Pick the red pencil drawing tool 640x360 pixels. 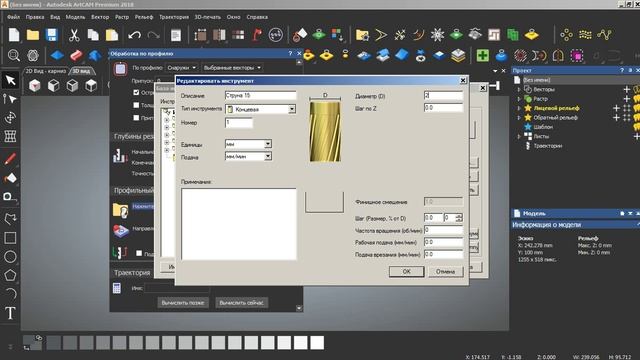(10, 159)
